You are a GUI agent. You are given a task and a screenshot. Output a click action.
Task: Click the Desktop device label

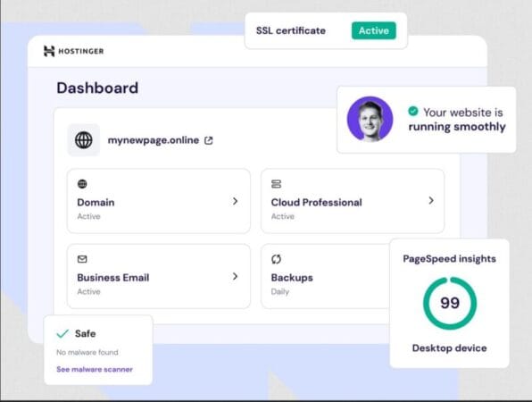coord(450,348)
